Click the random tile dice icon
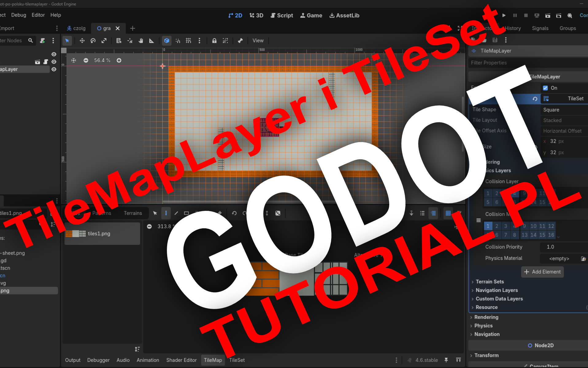The image size is (588, 368). (x=278, y=213)
